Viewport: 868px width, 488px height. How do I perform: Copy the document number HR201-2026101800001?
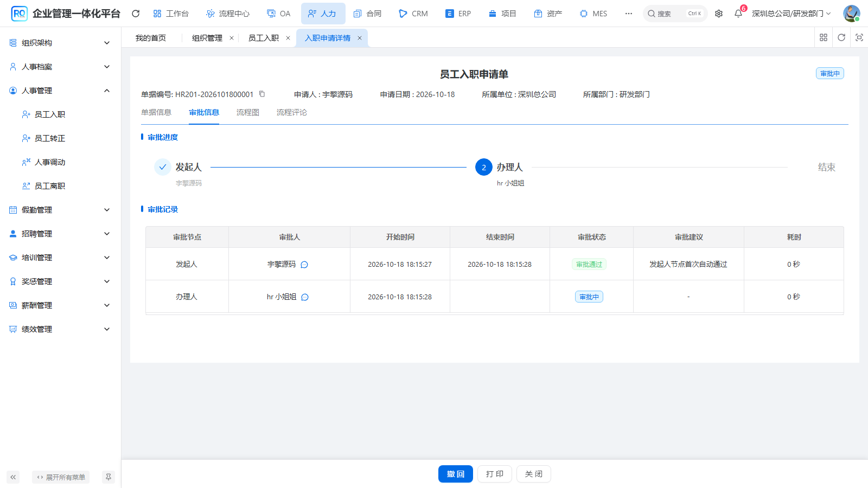[262, 94]
